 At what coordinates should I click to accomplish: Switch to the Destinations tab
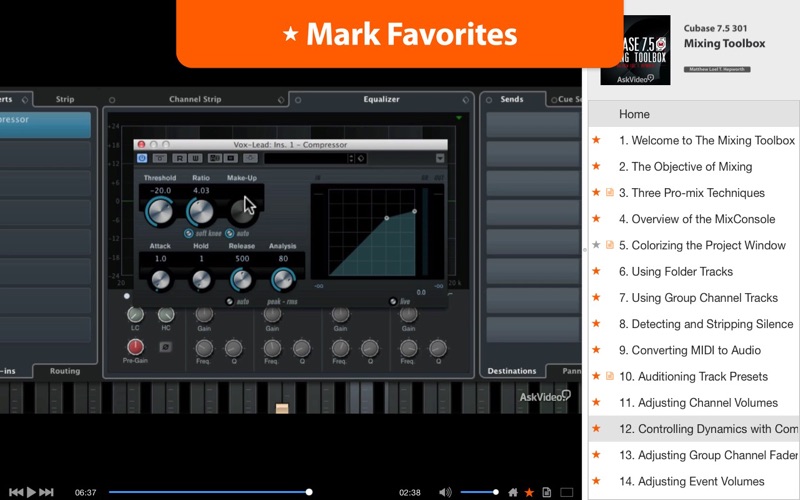pos(512,371)
